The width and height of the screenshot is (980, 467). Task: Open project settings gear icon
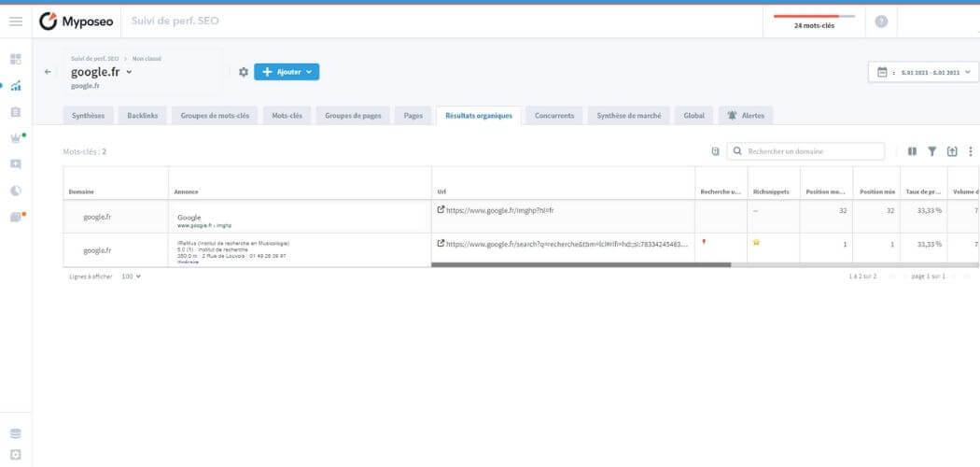pyautogui.click(x=244, y=72)
